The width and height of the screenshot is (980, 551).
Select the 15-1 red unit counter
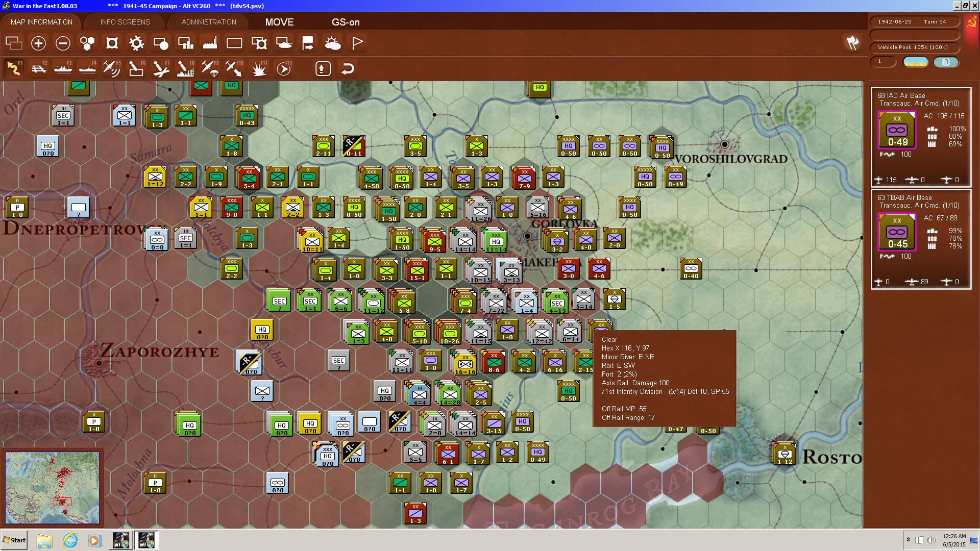click(416, 269)
